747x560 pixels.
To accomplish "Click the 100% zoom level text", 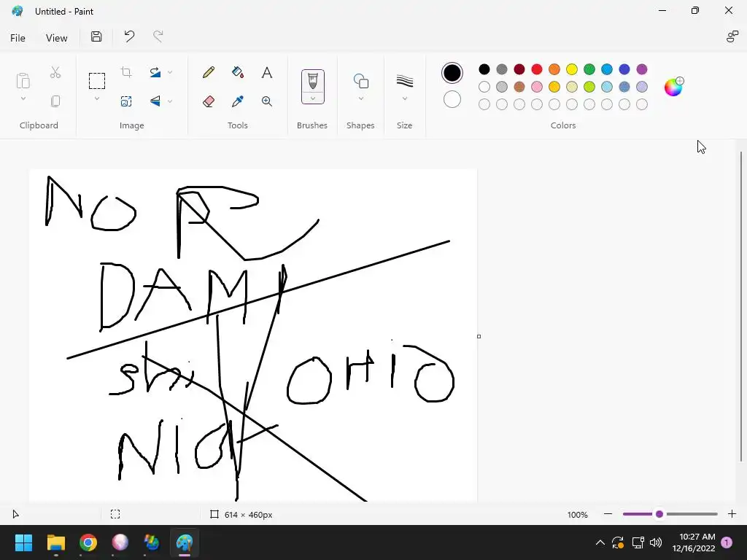I will pyautogui.click(x=578, y=514).
